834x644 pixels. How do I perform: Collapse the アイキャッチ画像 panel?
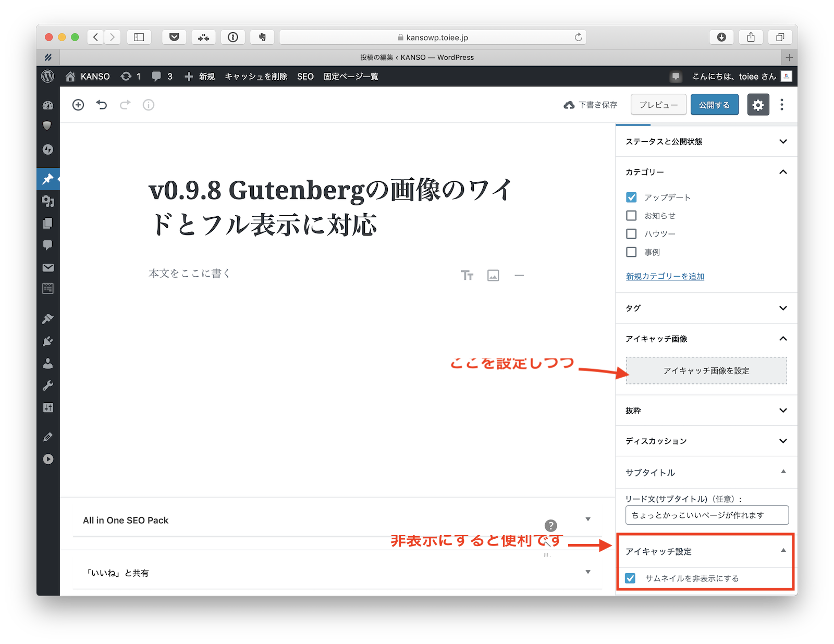coord(706,339)
